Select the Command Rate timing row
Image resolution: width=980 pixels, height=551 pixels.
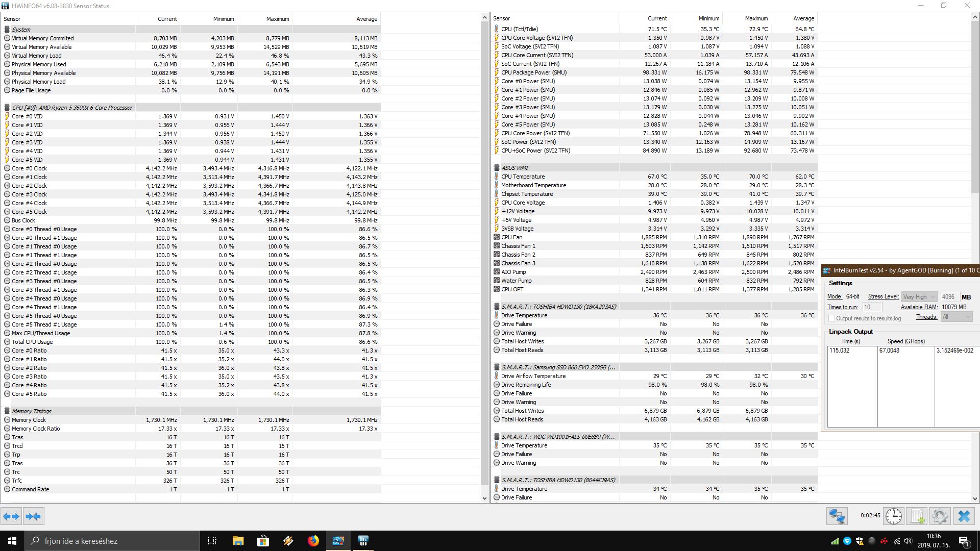click(x=191, y=489)
